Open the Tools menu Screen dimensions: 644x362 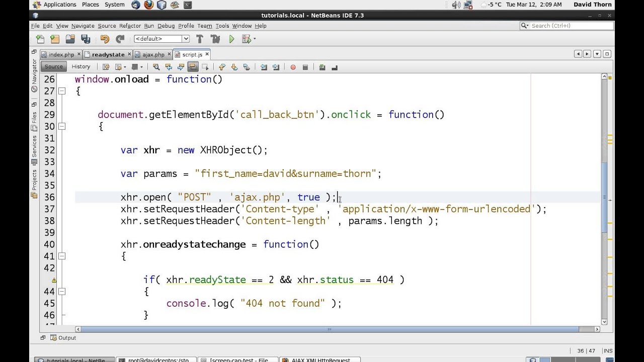(x=222, y=26)
